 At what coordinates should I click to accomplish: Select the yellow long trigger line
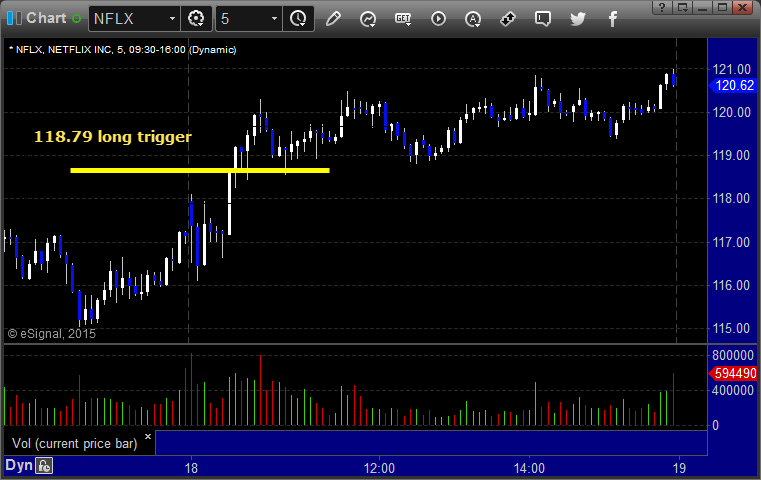coord(200,170)
